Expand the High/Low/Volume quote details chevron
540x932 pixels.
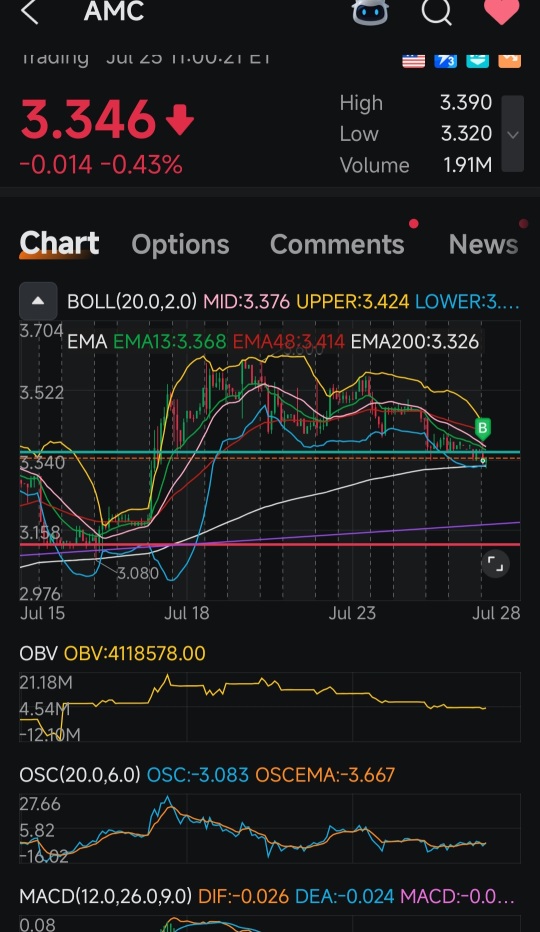513,134
